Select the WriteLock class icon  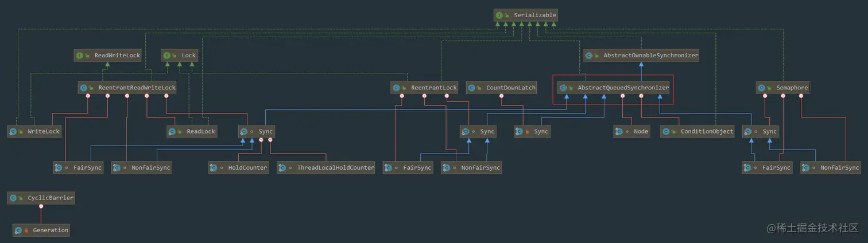(x=13, y=131)
